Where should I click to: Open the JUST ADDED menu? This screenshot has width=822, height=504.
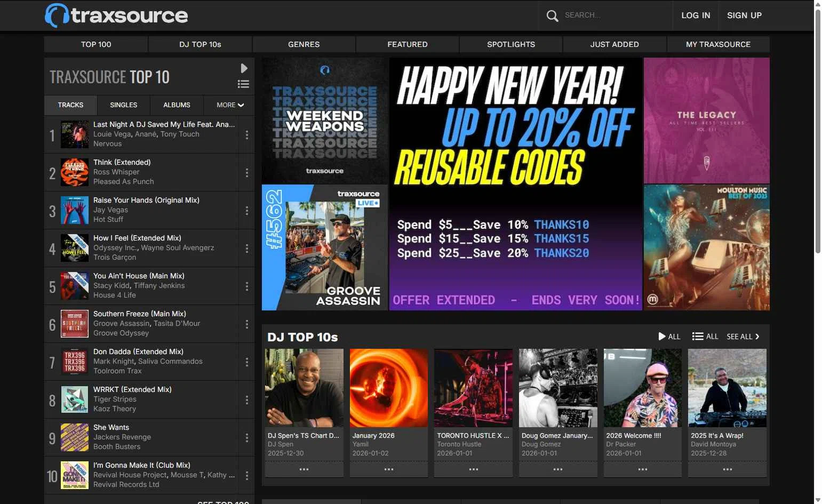(x=614, y=44)
